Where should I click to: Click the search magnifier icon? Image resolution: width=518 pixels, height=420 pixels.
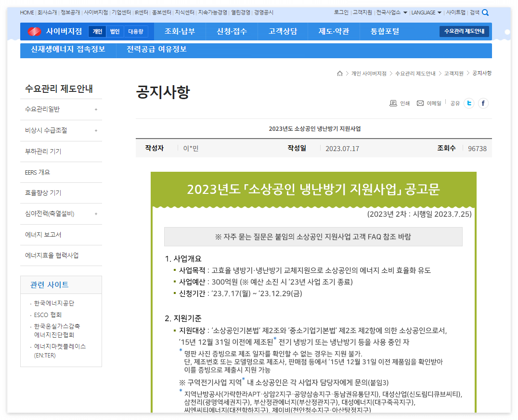coord(485,13)
